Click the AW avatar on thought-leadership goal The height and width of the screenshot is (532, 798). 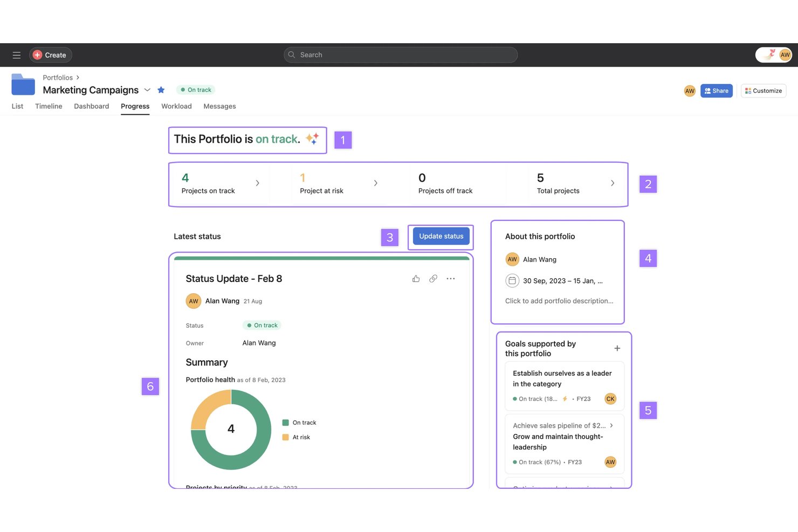(x=610, y=462)
